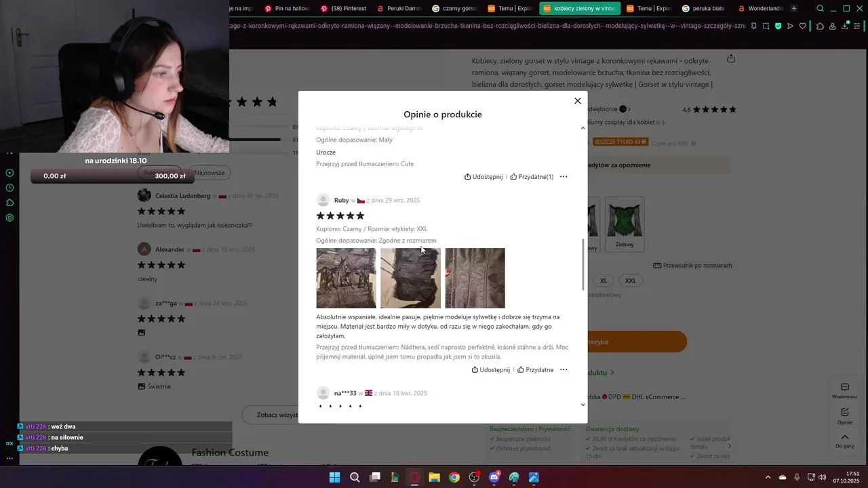Click the volume speaker icon in the system tray
This screenshot has height=488, width=868.
822,477
